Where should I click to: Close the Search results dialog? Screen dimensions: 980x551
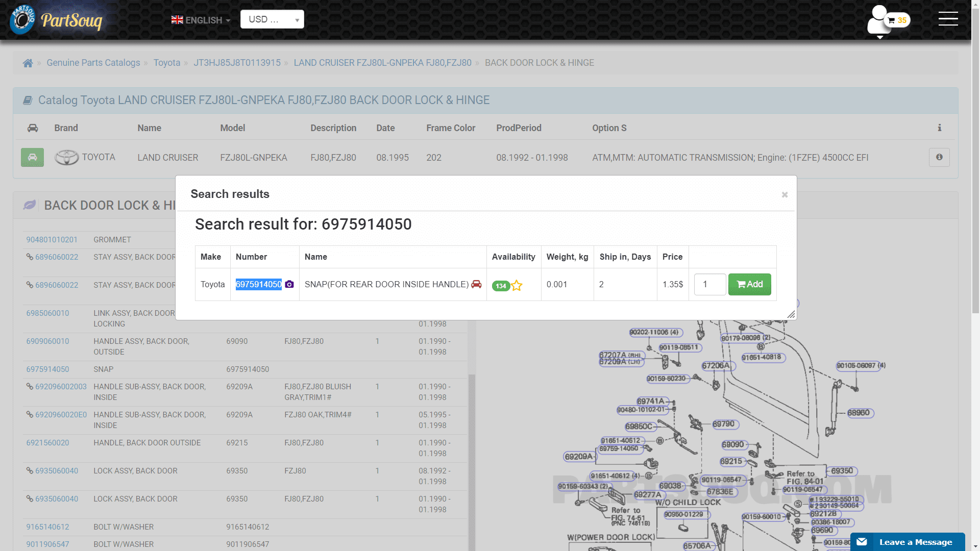pyautogui.click(x=785, y=195)
